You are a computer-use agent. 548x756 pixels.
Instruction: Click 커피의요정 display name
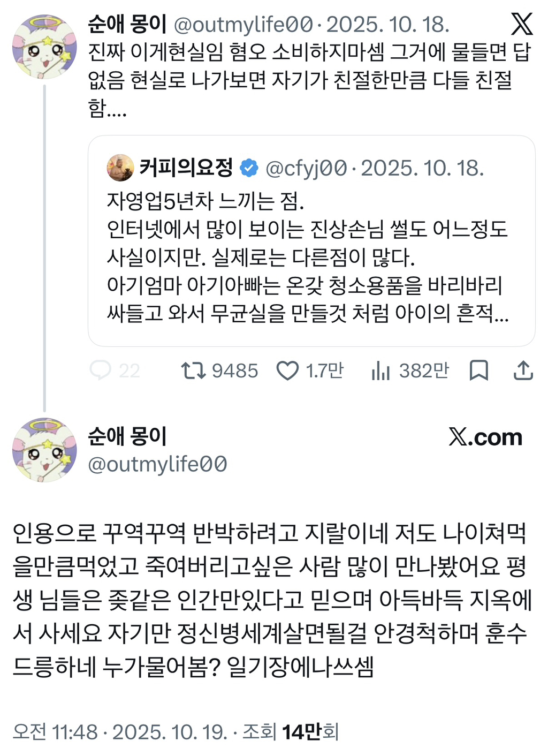(186, 168)
